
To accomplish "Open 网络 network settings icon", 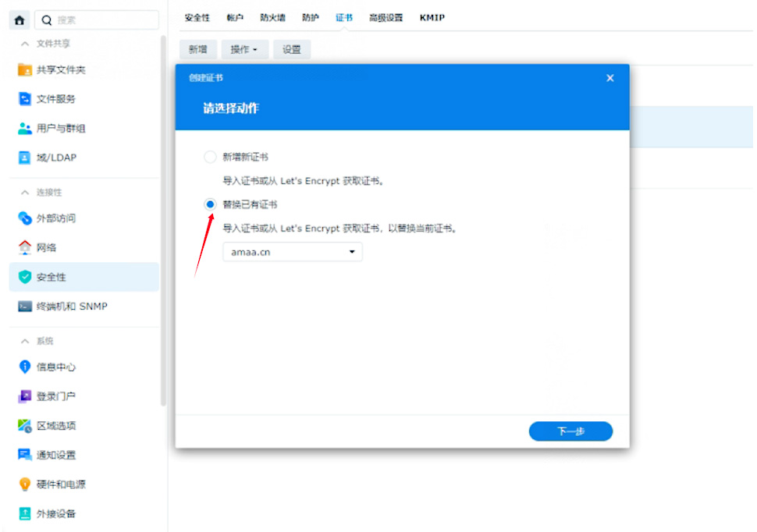I will (25, 248).
